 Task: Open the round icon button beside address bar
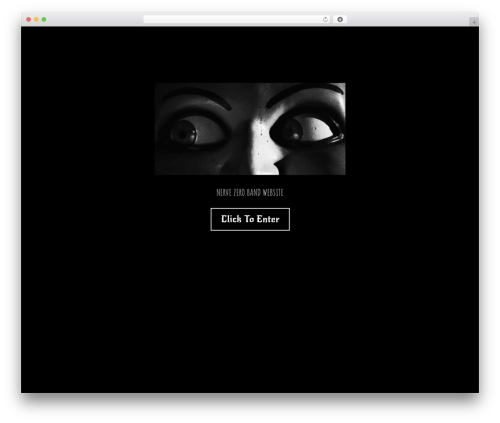[340, 19]
